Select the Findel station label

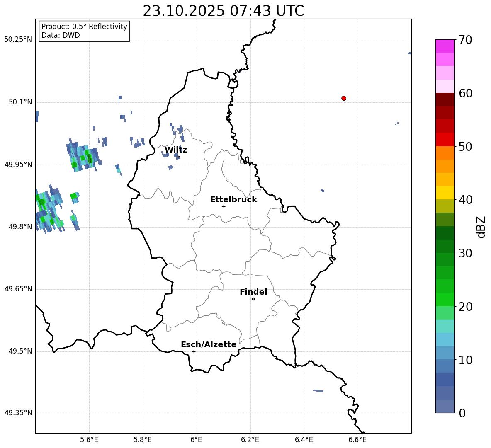(x=253, y=292)
